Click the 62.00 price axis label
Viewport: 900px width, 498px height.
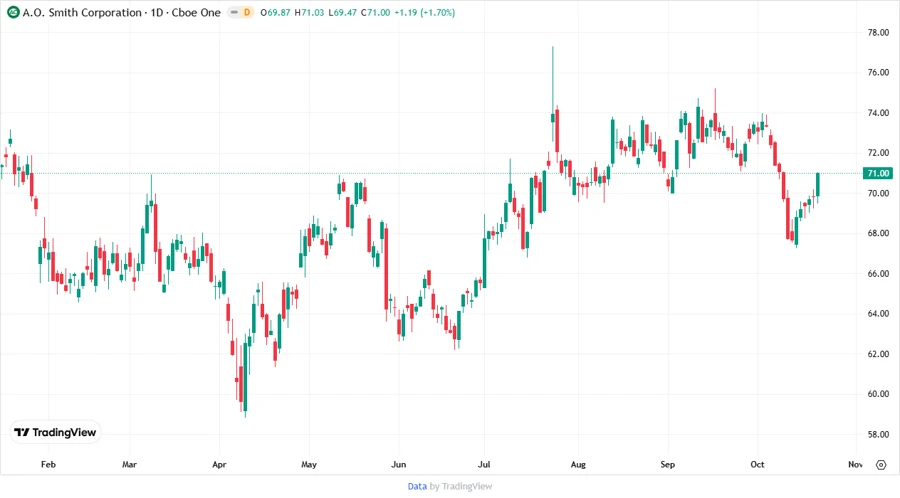click(x=878, y=354)
